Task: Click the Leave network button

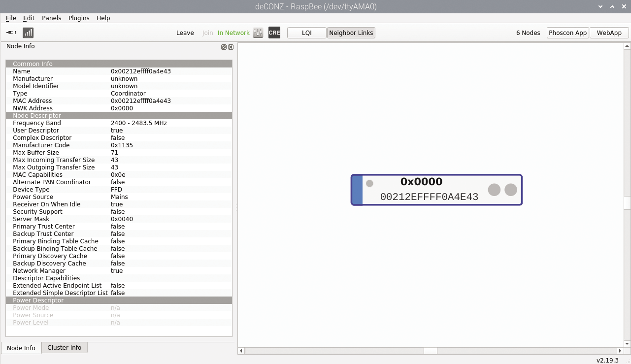Action: point(185,33)
